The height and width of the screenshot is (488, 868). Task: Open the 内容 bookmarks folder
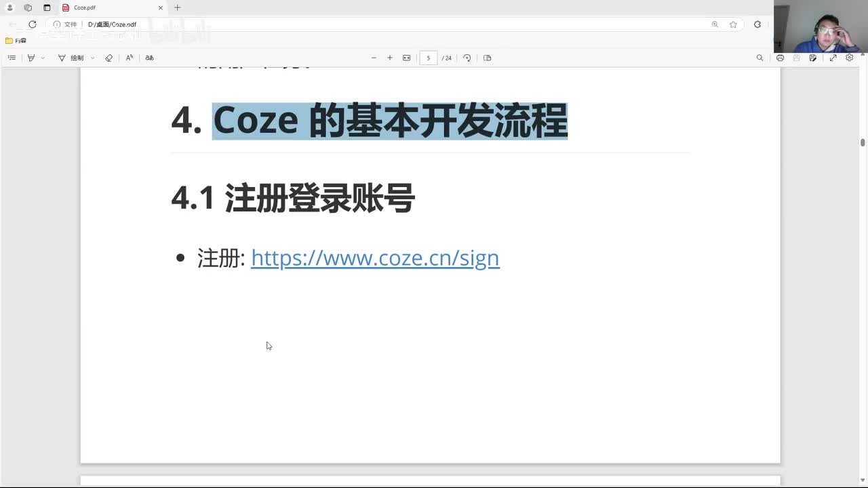click(16, 41)
